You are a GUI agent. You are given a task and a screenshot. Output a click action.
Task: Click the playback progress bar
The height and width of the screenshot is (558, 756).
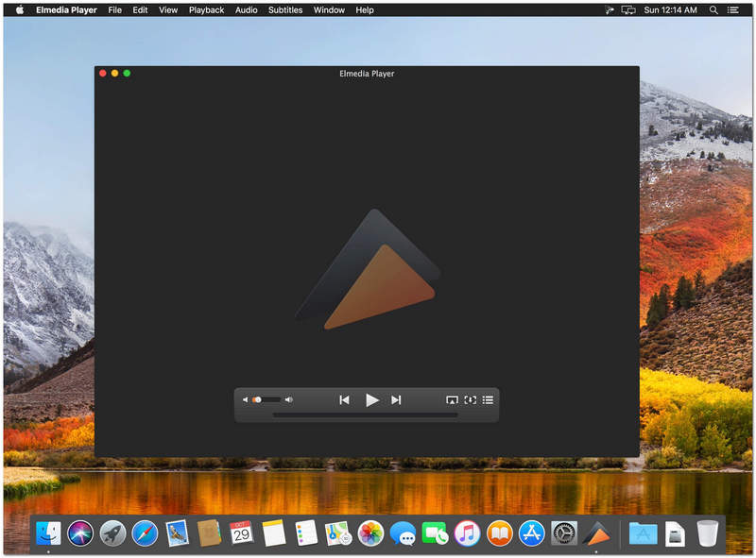[x=365, y=414]
